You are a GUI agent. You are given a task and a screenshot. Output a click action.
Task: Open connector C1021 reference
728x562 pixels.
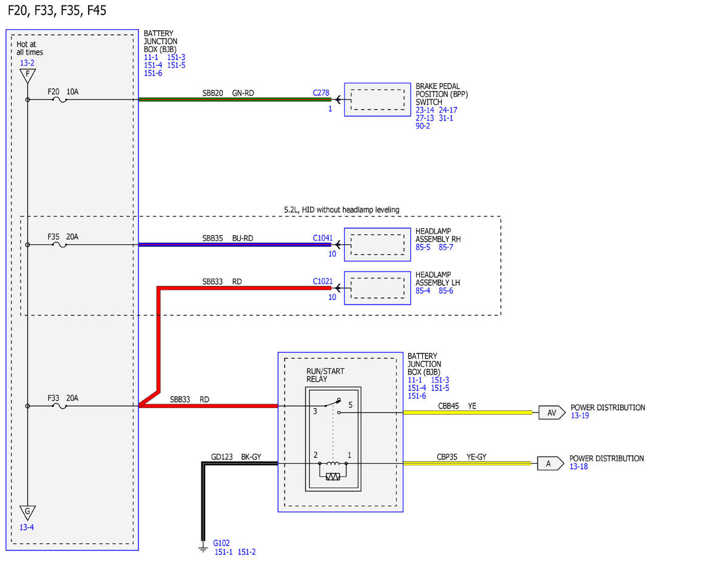(323, 281)
